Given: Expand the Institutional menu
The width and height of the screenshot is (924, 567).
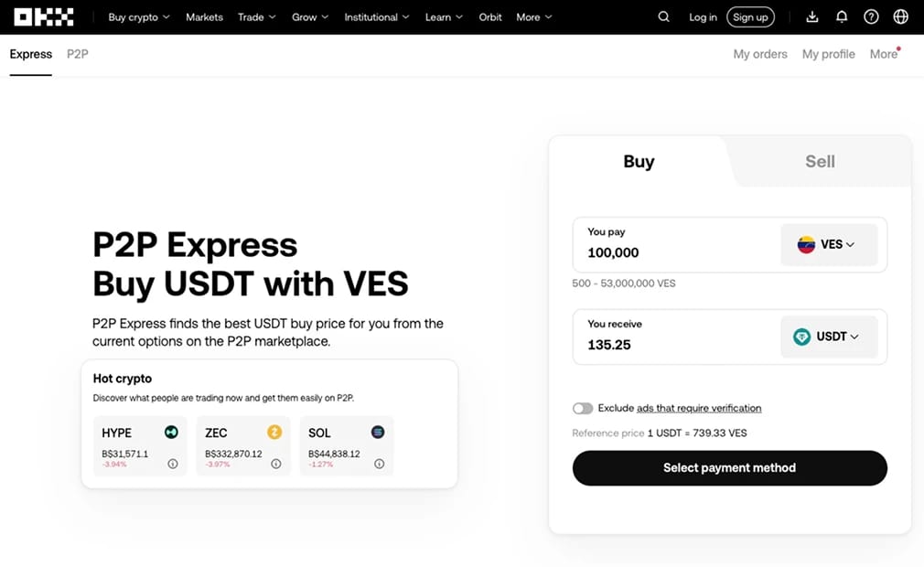Looking at the screenshot, I should point(377,17).
